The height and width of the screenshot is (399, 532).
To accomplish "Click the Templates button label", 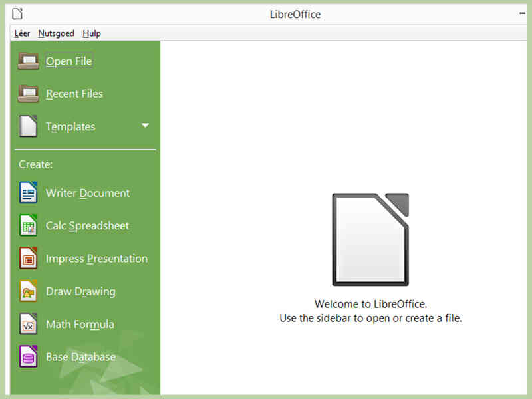I will point(70,126).
